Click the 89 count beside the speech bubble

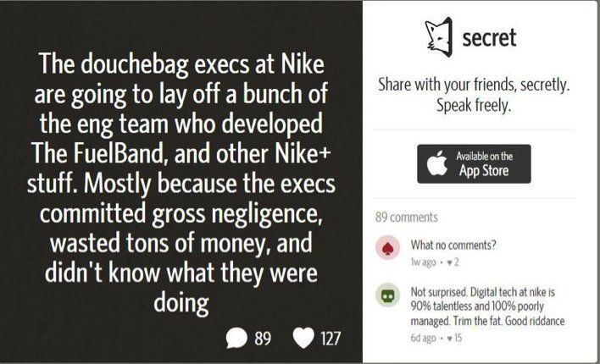[262, 339]
